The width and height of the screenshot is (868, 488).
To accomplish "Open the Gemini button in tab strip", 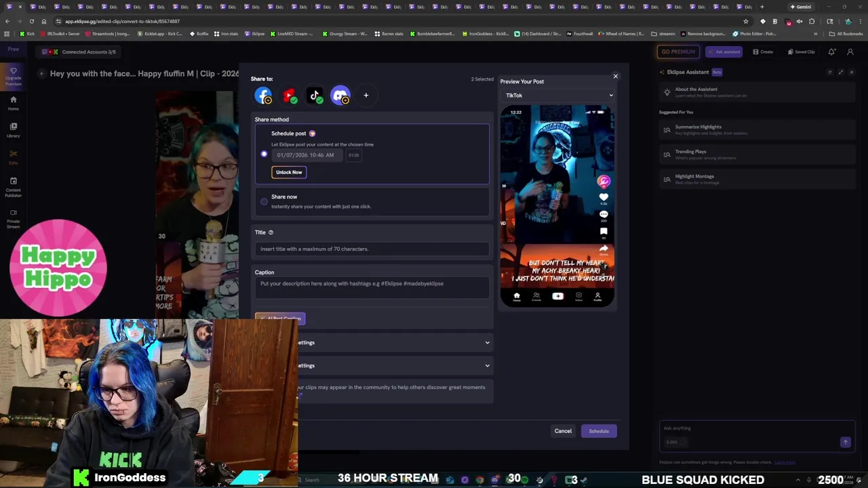I will 801,7.
